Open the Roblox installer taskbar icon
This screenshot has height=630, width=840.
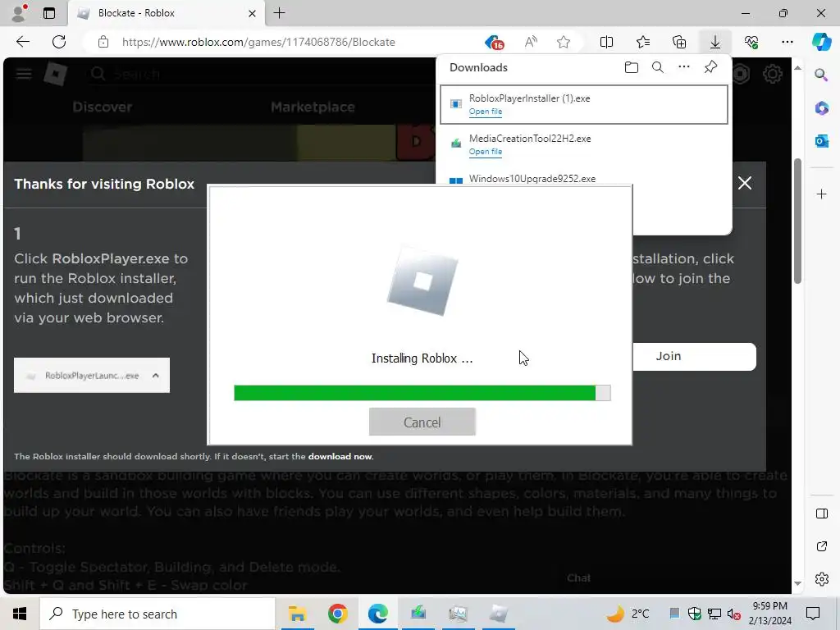click(498, 614)
